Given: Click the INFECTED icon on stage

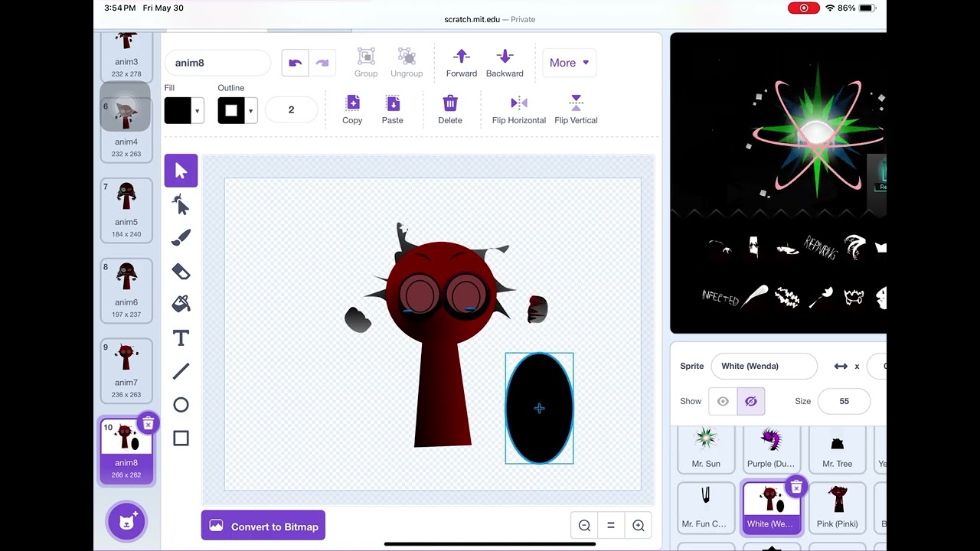Looking at the screenshot, I should coord(720,298).
